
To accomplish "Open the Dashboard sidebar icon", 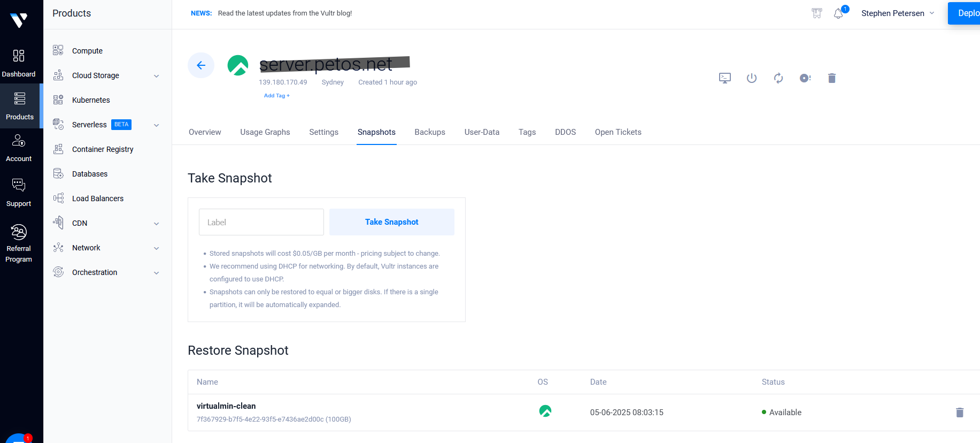I will pos(19,56).
